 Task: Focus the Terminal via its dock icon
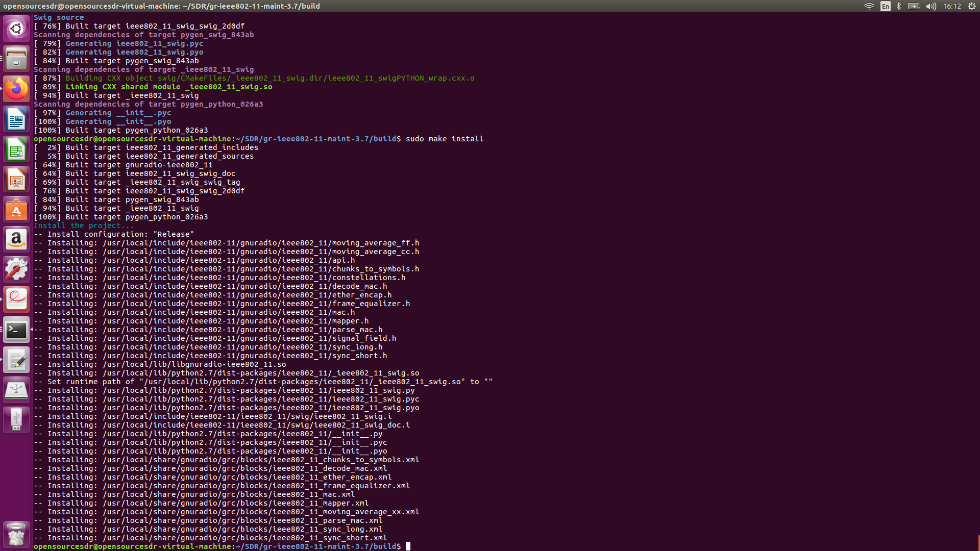point(16,329)
